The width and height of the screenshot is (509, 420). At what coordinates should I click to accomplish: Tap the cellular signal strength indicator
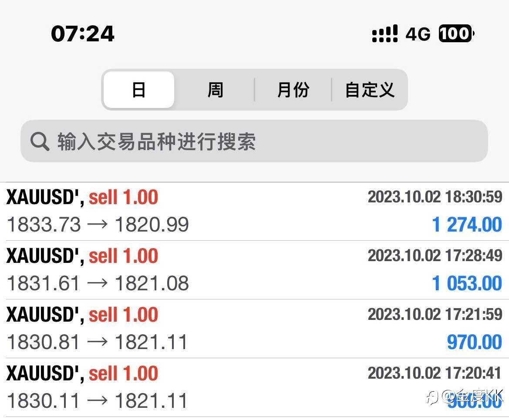click(x=385, y=34)
